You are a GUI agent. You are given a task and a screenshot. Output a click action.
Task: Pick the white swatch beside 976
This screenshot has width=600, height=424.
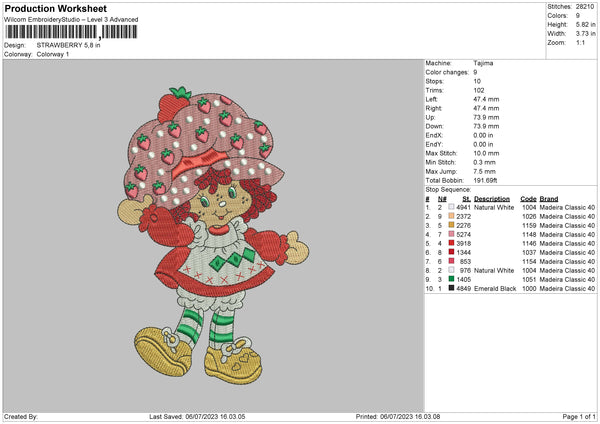(451, 270)
